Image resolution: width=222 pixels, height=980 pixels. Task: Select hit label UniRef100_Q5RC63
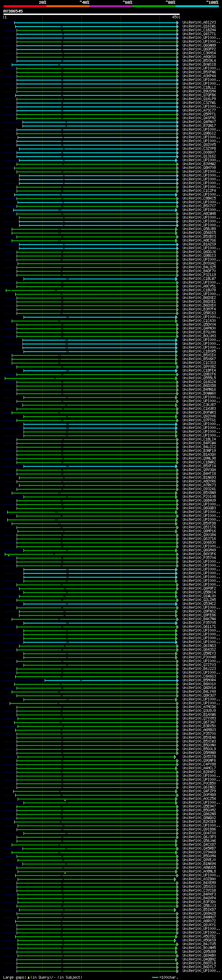pyautogui.click(x=199, y=313)
